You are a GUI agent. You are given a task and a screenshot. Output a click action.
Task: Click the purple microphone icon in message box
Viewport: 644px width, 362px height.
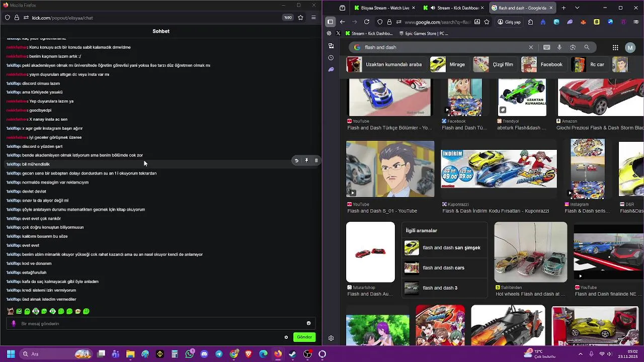click(x=14, y=323)
